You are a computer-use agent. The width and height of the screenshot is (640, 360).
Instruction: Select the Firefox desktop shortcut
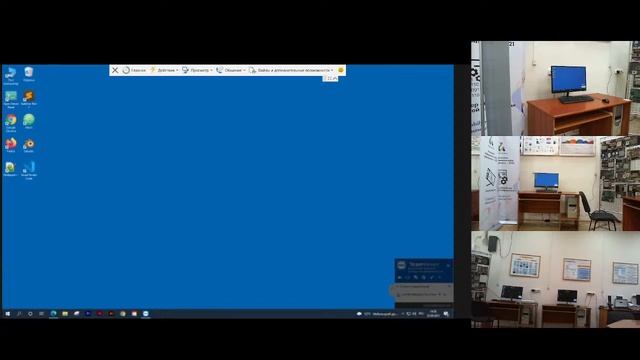[x=11, y=145]
